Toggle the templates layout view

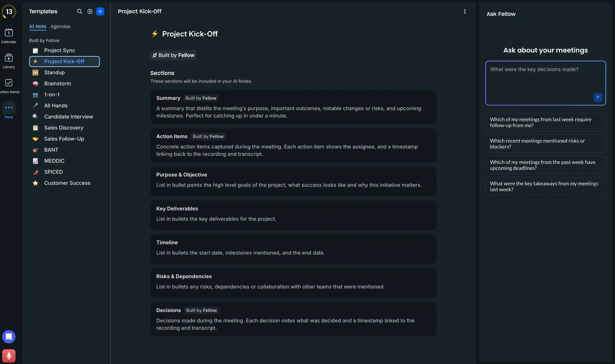pyautogui.click(x=90, y=11)
